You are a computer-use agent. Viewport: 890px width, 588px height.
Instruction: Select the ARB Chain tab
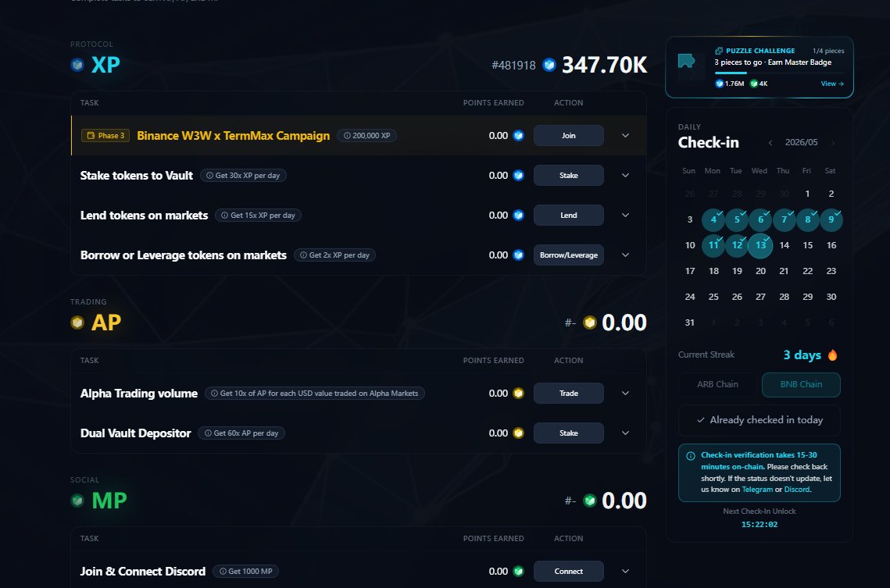pyautogui.click(x=717, y=384)
